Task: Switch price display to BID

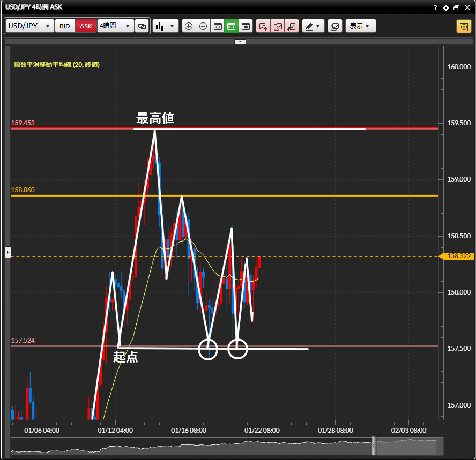Action: 64,26
